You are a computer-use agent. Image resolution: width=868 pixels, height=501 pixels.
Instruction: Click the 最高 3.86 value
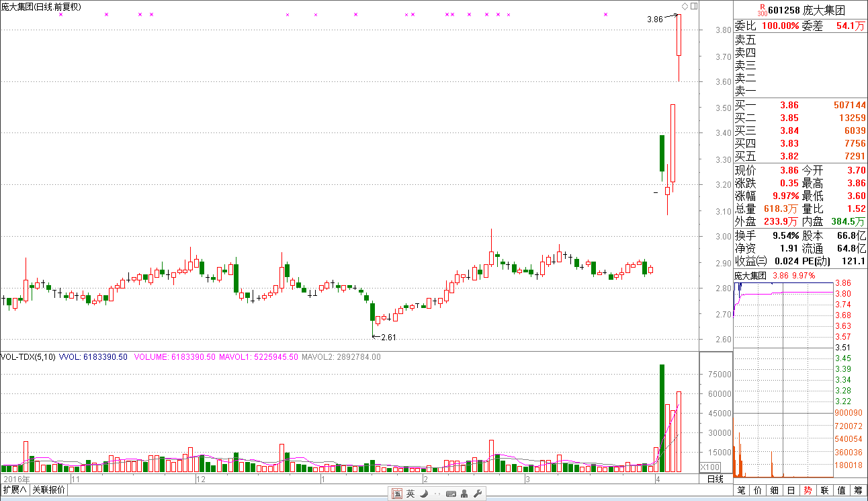pos(856,183)
